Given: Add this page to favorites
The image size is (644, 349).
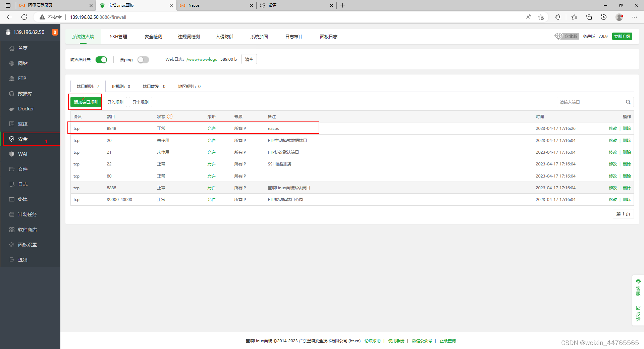Looking at the screenshot, I should [x=541, y=17].
